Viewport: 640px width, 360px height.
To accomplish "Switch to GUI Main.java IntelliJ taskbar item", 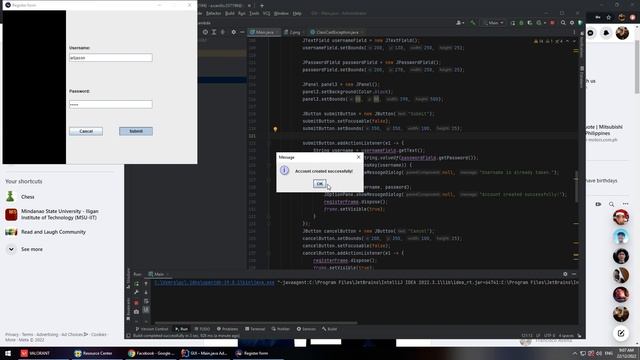I will 204,353.
